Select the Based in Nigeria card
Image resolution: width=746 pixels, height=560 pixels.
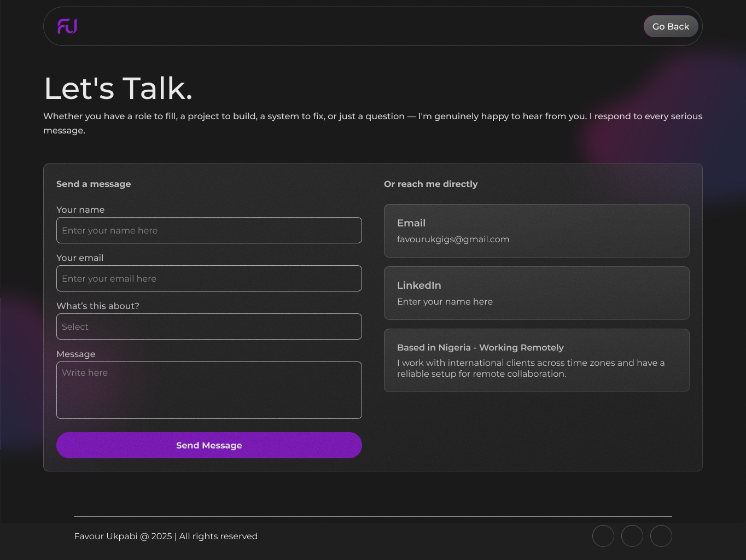(537, 360)
